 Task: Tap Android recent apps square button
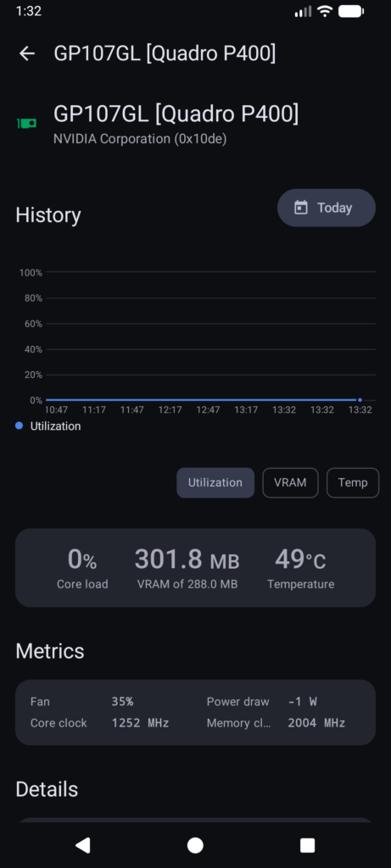307,845
